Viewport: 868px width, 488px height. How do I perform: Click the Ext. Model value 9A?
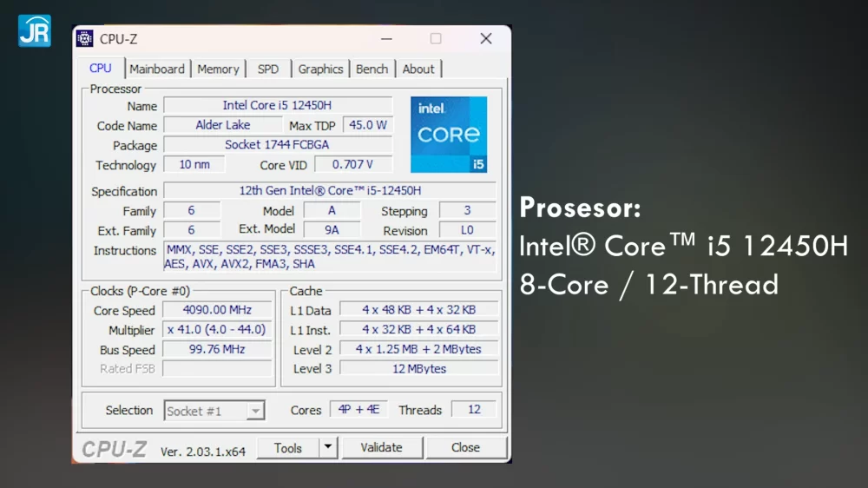click(x=332, y=230)
